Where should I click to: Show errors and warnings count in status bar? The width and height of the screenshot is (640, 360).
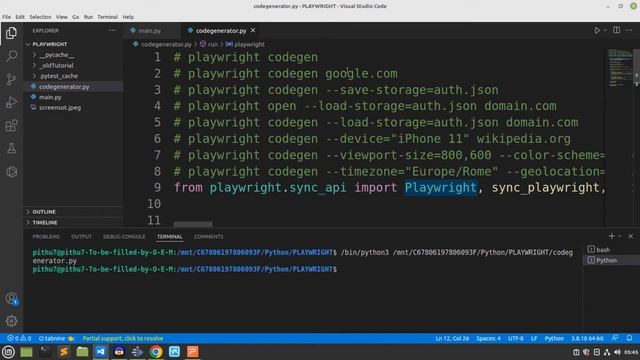point(19,338)
